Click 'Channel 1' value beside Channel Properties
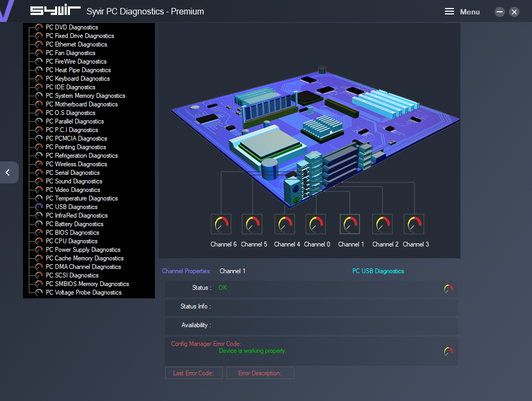 pyautogui.click(x=232, y=271)
